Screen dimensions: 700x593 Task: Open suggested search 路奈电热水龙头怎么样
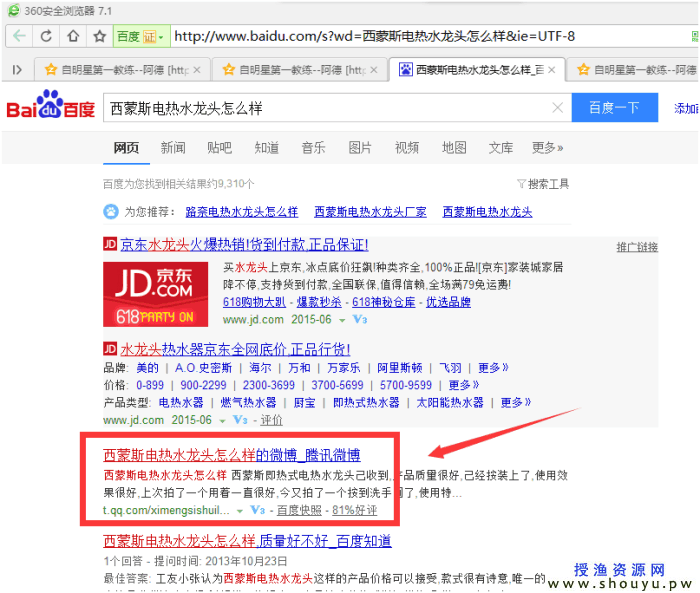coord(242,212)
